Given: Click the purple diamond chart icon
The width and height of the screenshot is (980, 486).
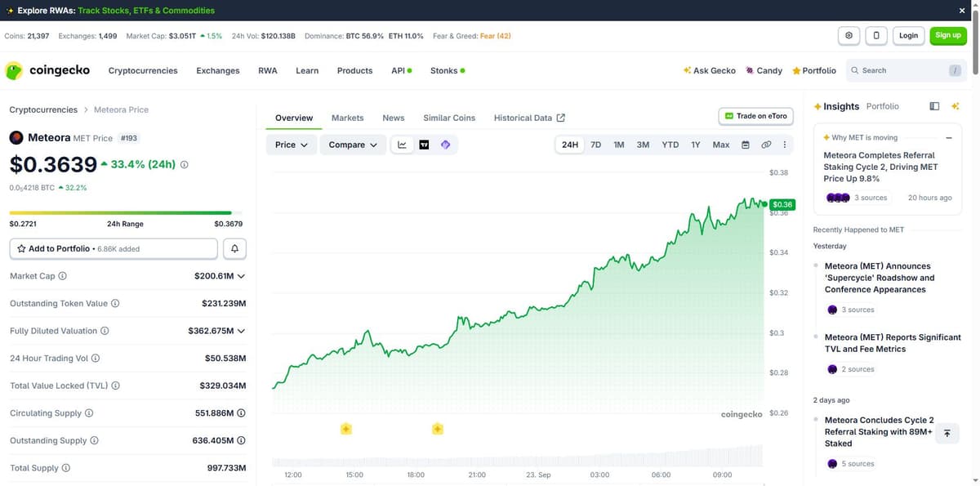Looking at the screenshot, I should click(446, 145).
